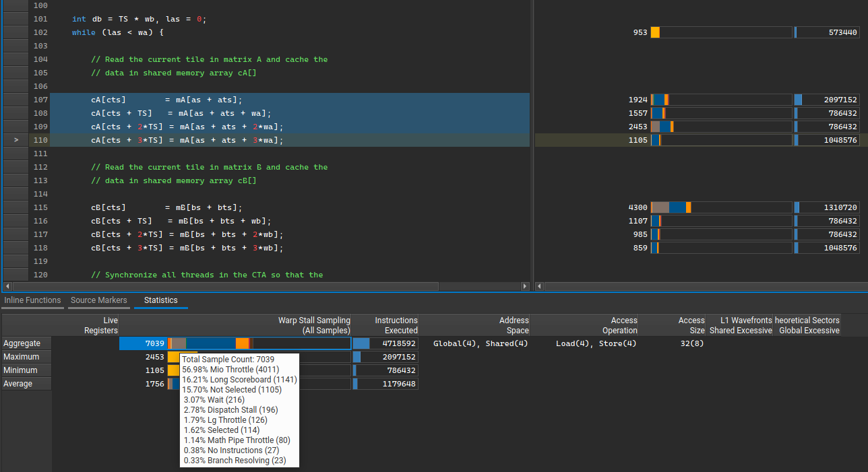Screen dimensions: 868x472
Task: Switch to the Source Markers tab
Action: click(98, 300)
